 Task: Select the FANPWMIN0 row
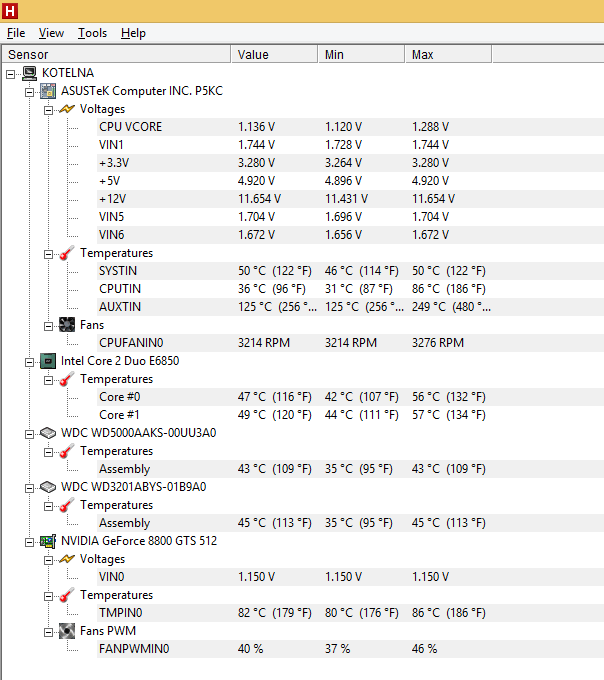(x=350, y=649)
